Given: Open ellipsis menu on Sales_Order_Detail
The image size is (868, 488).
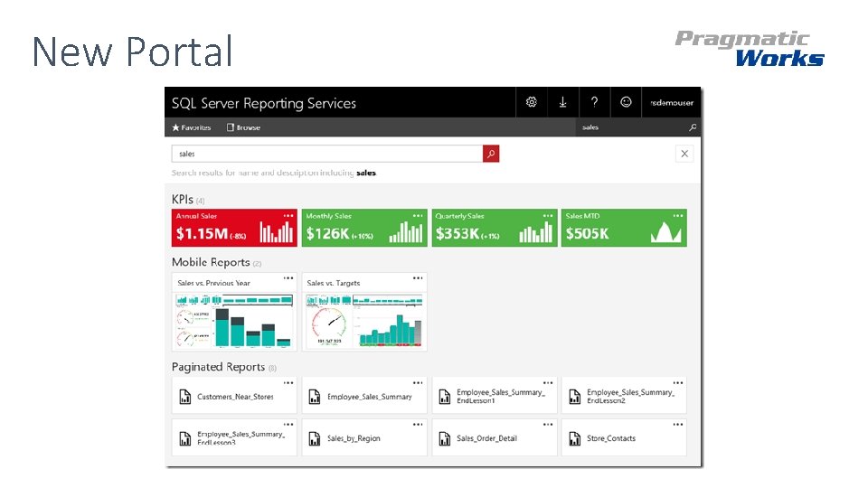Looking at the screenshot, I should [x=548, y=425].
